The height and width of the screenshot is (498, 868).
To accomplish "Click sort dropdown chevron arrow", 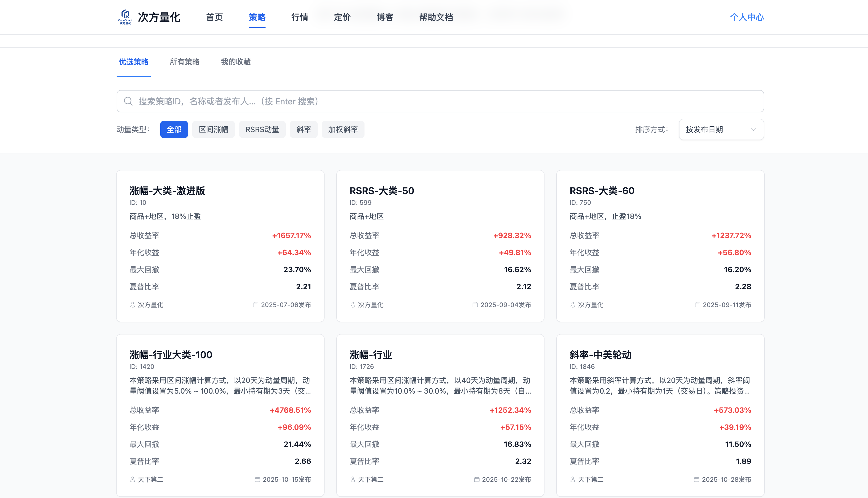I will pyautogui.click(x=753, y=129).
